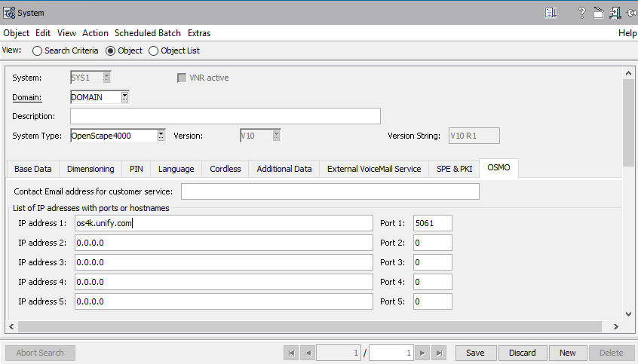
Task: Open the View menu
Action: tap(66, 33)
